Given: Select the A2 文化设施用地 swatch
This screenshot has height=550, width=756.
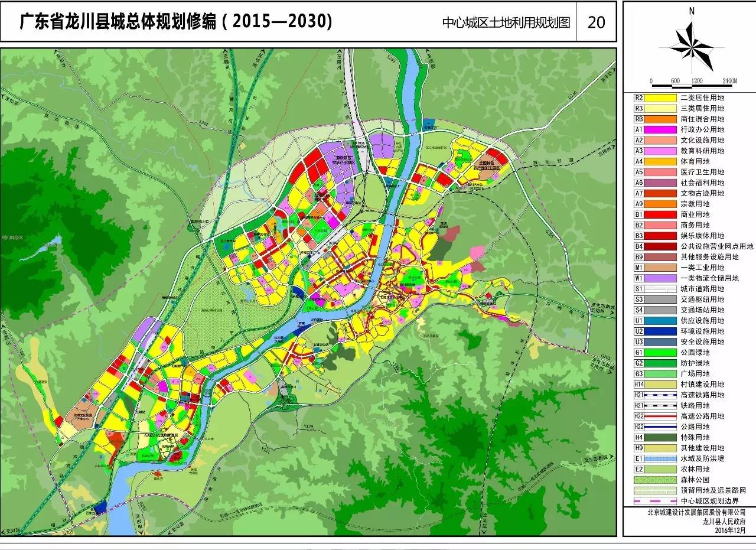Looking at the screenshot, I should click(660, 141).
